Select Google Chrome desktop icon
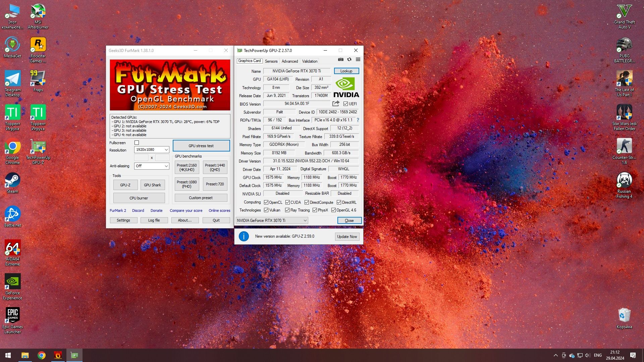Screen dimensions: 644x362 pyautogui.click(x=12, y=151)
